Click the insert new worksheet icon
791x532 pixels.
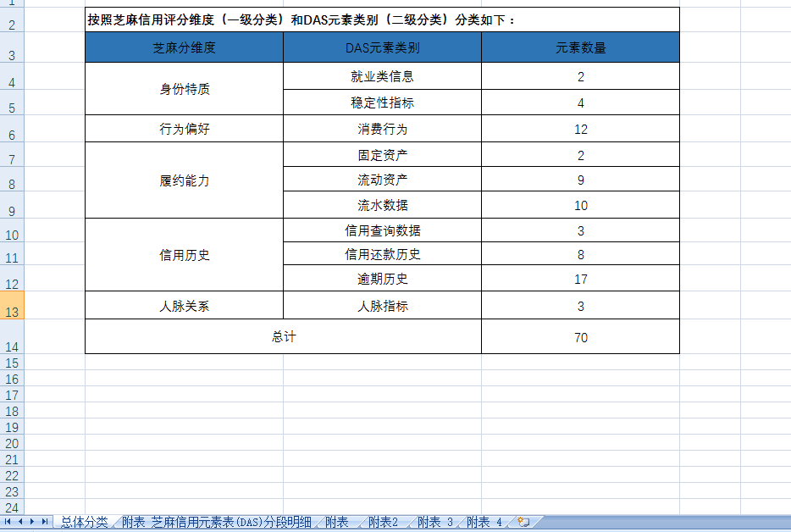coord(523,522)
